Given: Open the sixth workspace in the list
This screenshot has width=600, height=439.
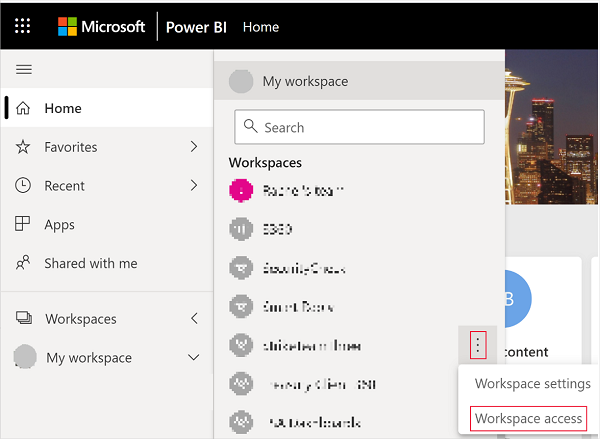Looking at the screenshot, I should pos(336,385).
